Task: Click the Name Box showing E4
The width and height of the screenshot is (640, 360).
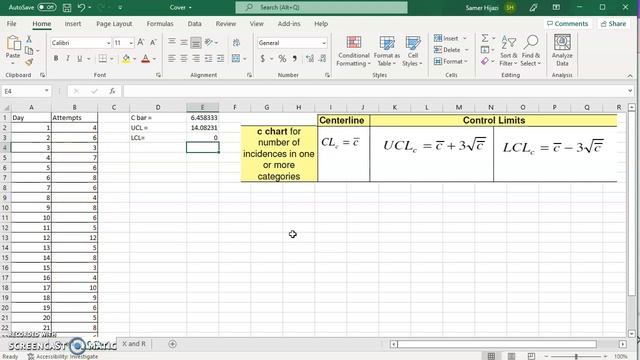Action: pos(22,91)
